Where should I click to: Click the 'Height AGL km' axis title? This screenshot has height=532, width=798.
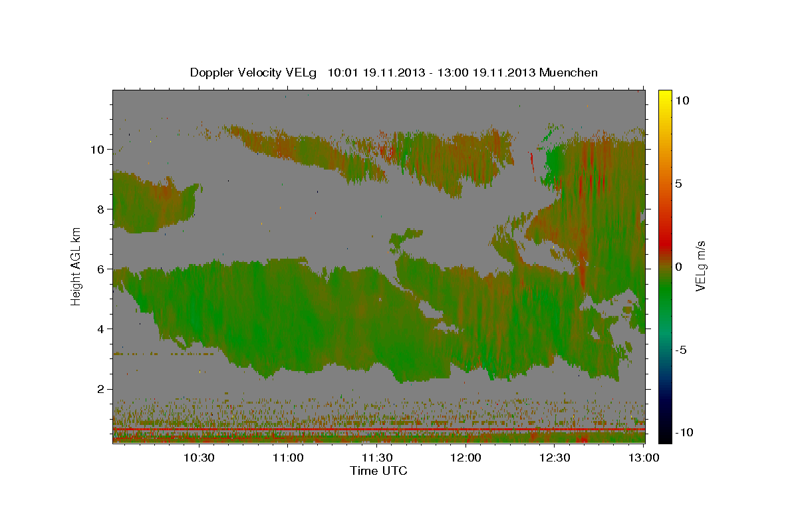pos(76,267)
